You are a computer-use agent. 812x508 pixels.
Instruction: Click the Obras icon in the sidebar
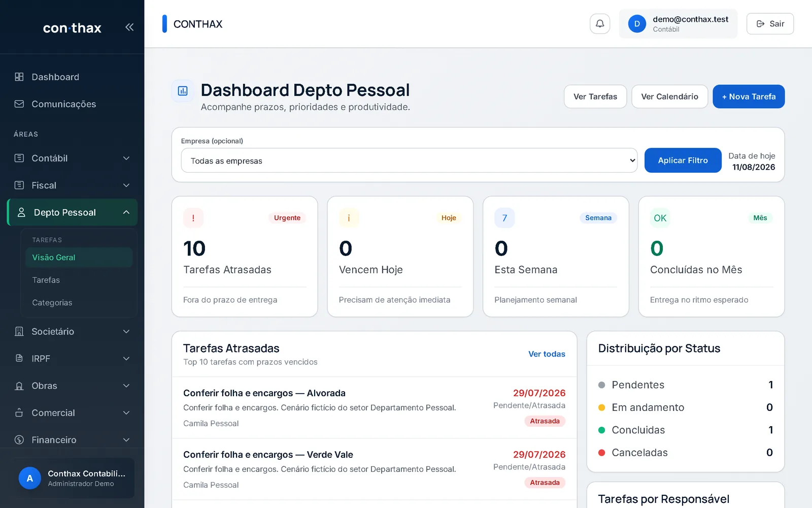19,386
